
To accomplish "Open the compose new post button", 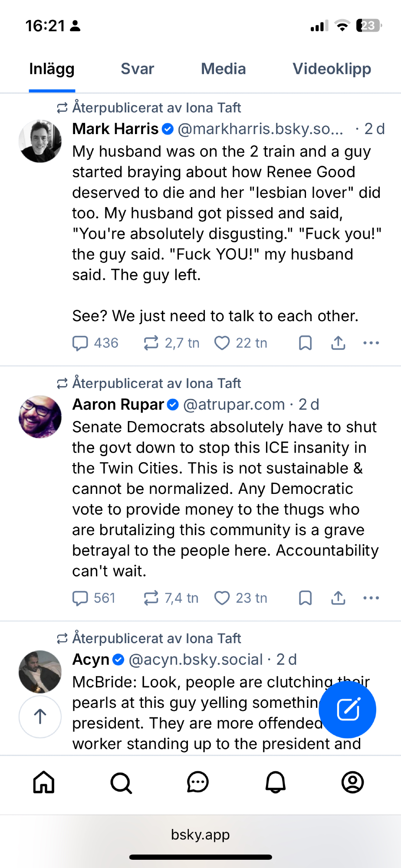I will pyautogui.click(x=347, y=710).
